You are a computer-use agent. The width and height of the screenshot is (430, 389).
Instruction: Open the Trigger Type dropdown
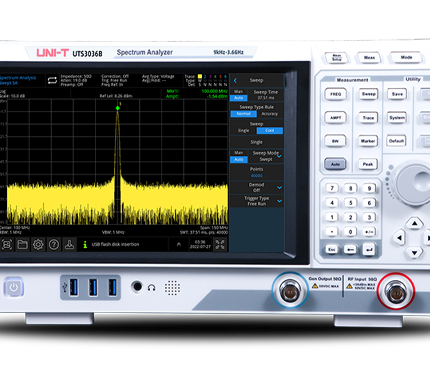click(279, 201)
